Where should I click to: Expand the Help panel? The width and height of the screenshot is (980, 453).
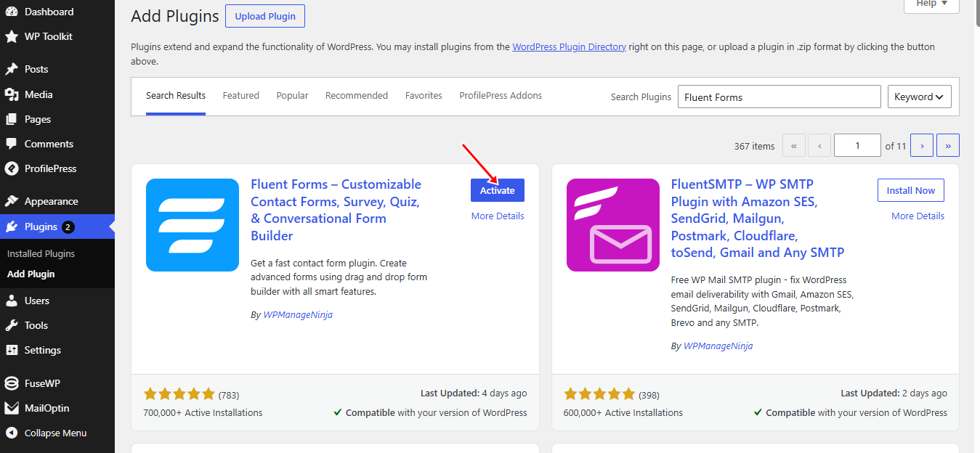coord(931,4)
